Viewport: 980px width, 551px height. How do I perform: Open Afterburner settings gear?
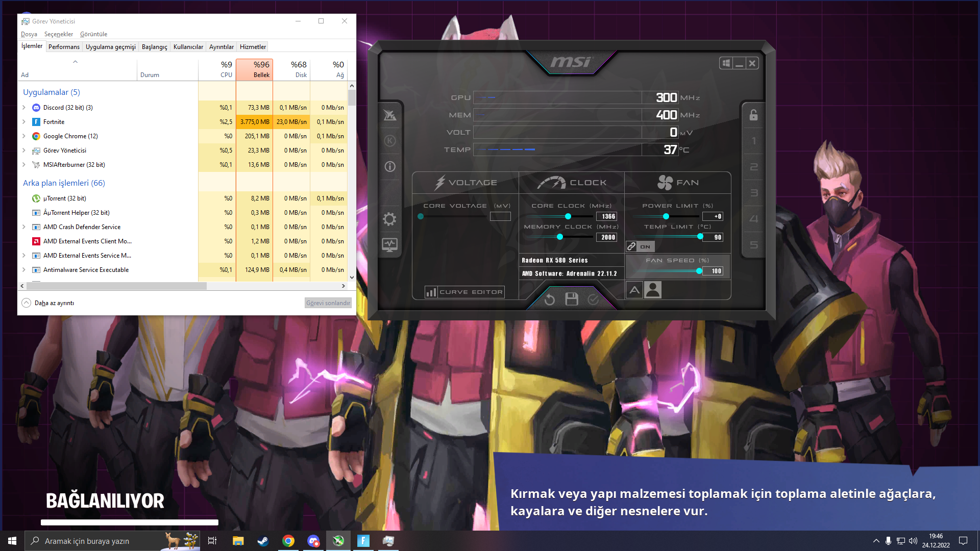389,219
